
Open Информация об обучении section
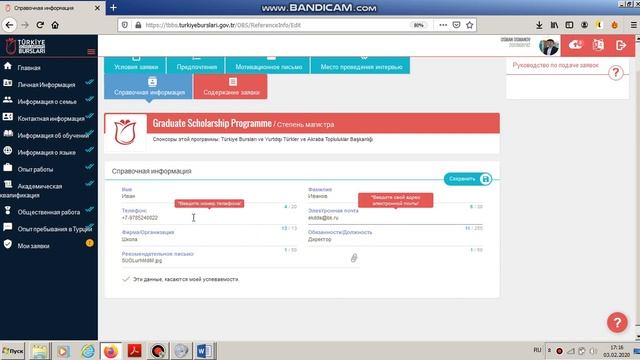pyautogui.click(x=53, y=135)
